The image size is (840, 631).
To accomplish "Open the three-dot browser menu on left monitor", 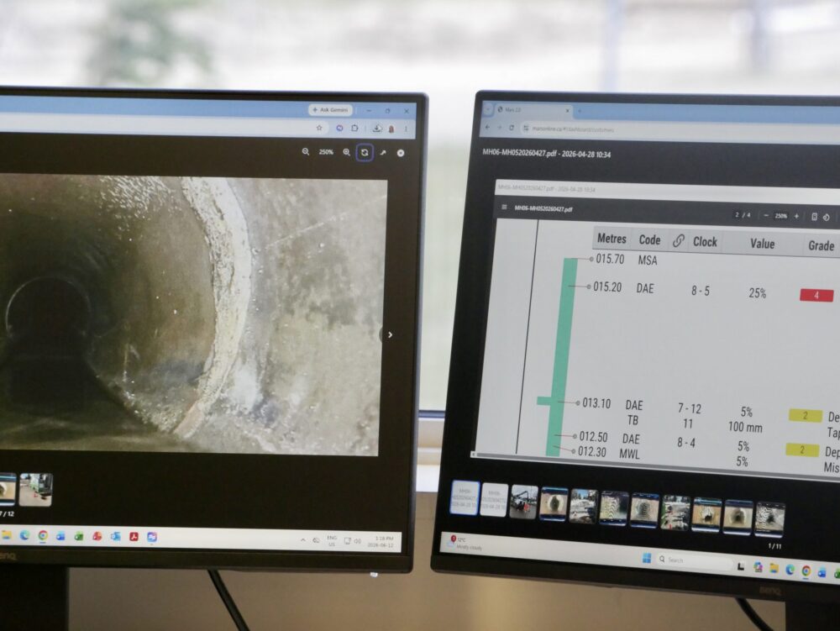I will point(406,129).
